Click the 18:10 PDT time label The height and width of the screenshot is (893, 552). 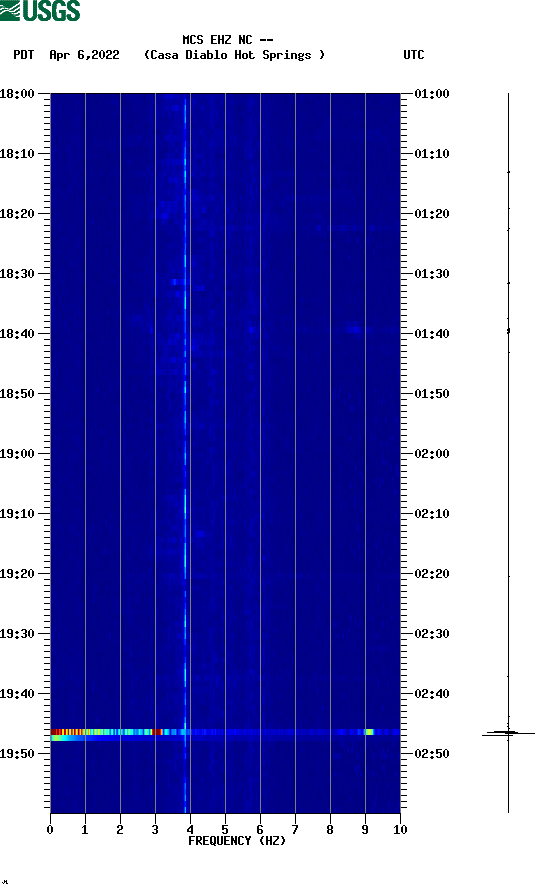click(17, 154)
